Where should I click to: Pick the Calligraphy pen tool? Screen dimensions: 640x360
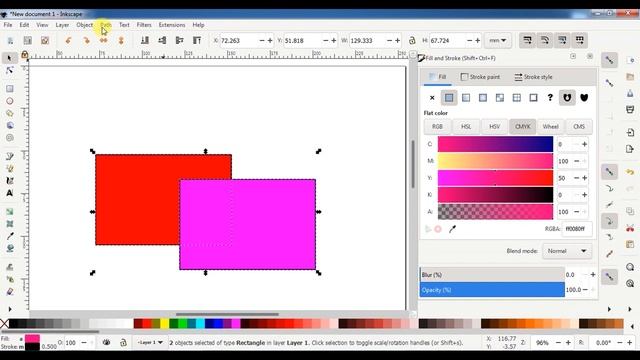[x=10, y=180]
